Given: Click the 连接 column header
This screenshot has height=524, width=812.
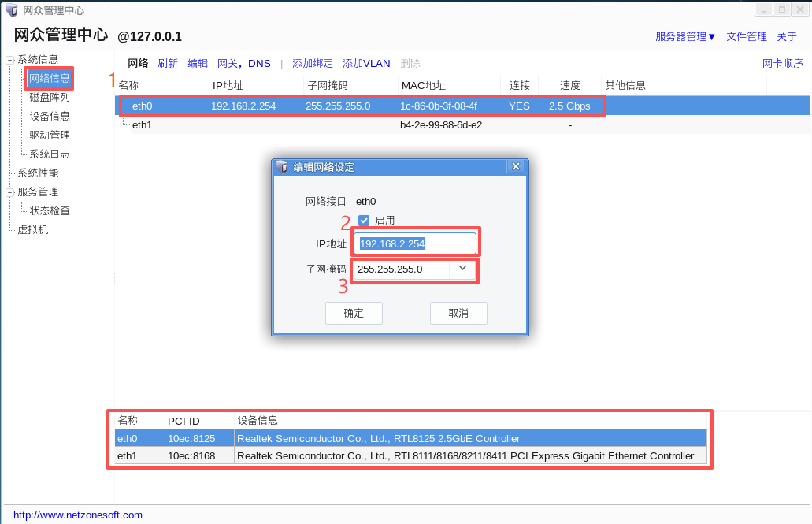Looking at the screenshot, I should 519,86.
